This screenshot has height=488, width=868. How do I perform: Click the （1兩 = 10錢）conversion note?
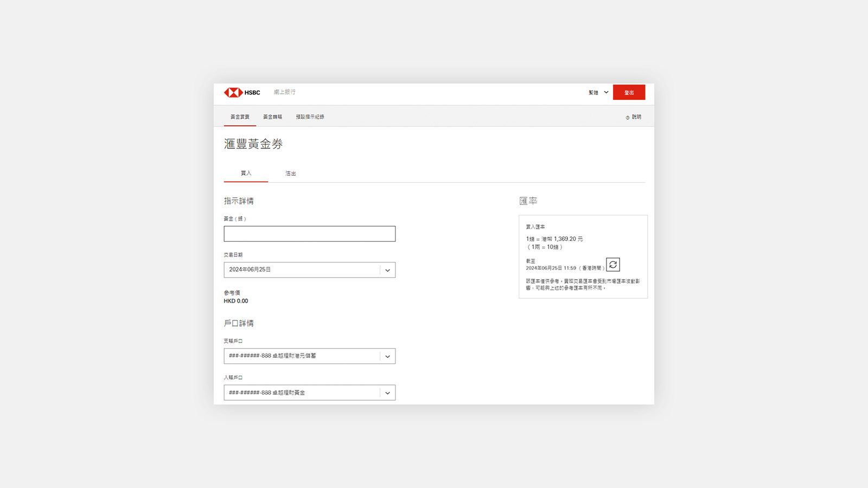545,247
